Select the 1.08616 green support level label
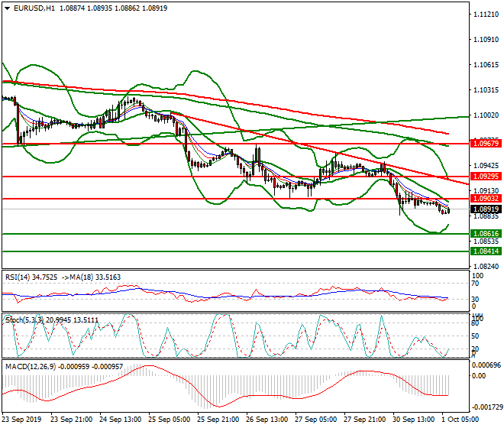Screen dimensions: 504x428 pos(486,234)
